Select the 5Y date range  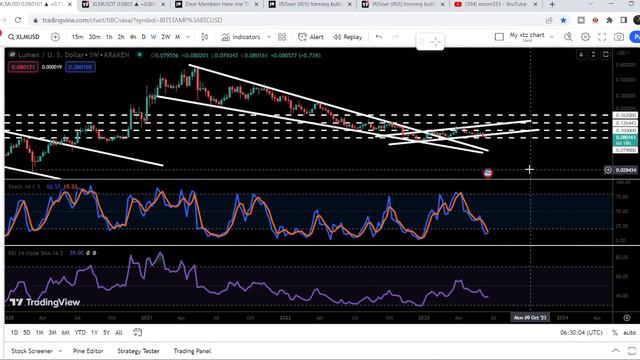coord(107,333)
